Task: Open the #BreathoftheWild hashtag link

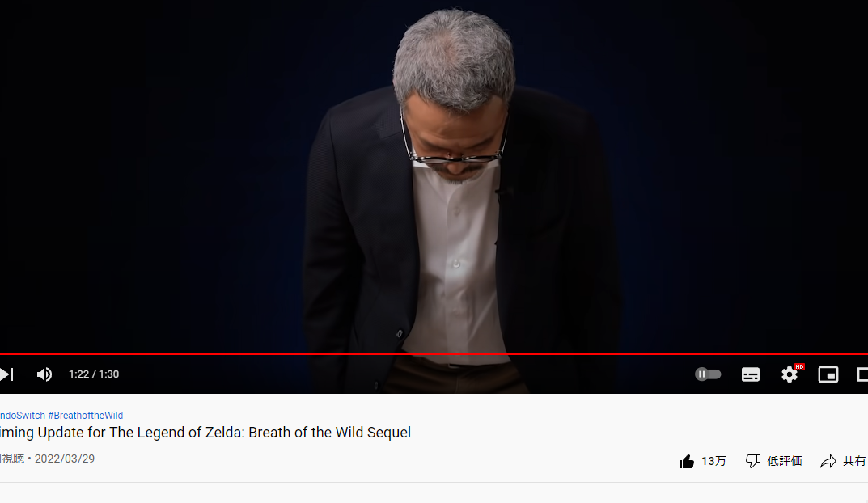Action: [85, 416]
